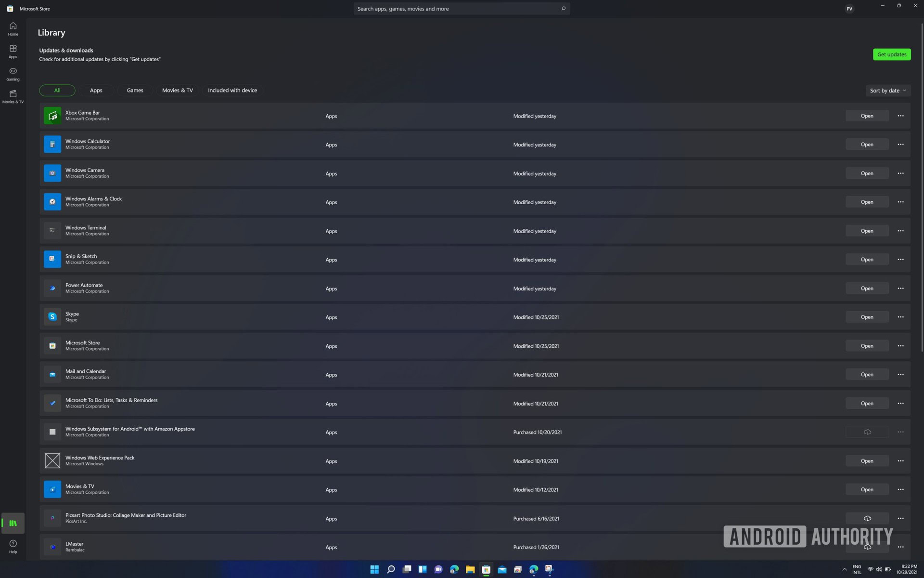924x578 pixels.
Task: Filter library by Movies & TV tab
Action: coord(177,90)
